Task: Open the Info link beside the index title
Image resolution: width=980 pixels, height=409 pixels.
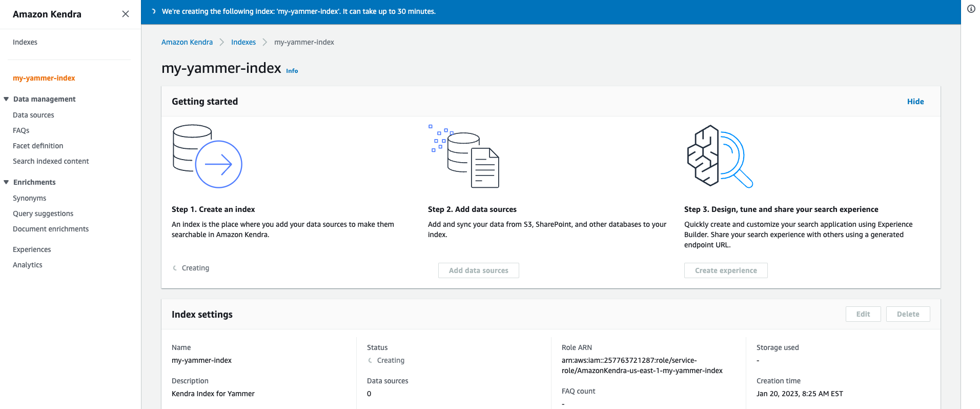Action: tap(292, 71)
